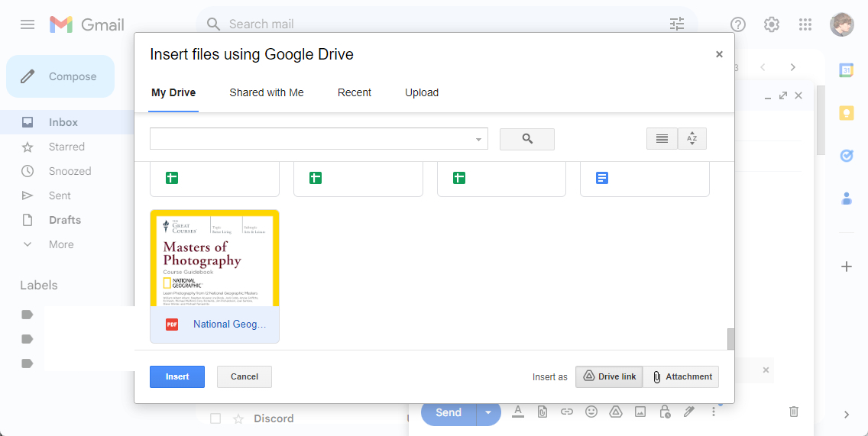The height and width of the screenshot is (436, 868).
Task: Open the Google apps grid
Action: click(x=805, y=24)
